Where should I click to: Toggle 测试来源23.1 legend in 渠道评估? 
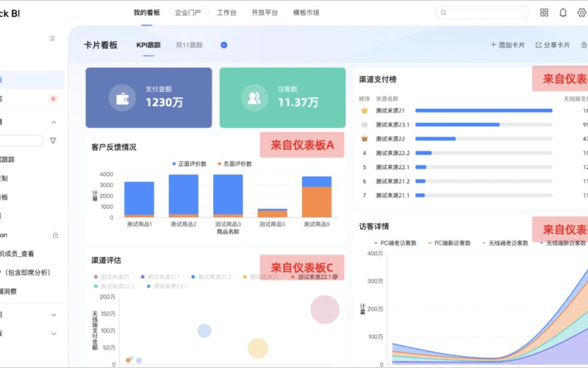coord(167,286)
